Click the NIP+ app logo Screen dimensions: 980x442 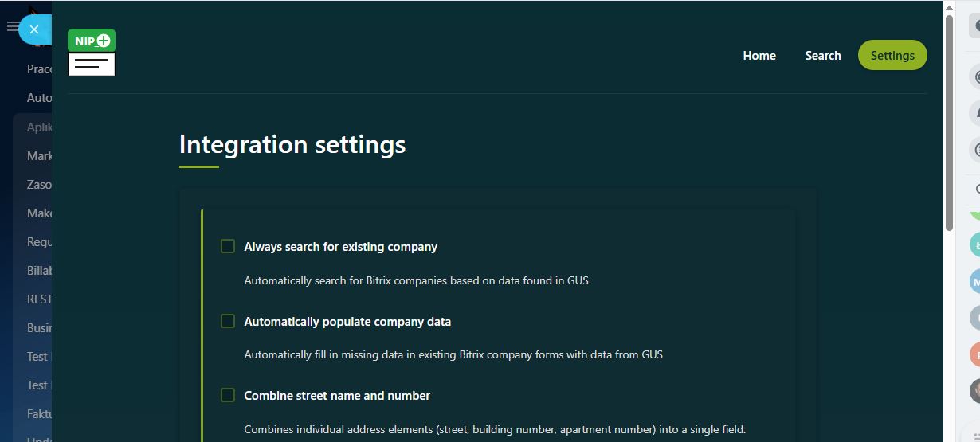92,53
